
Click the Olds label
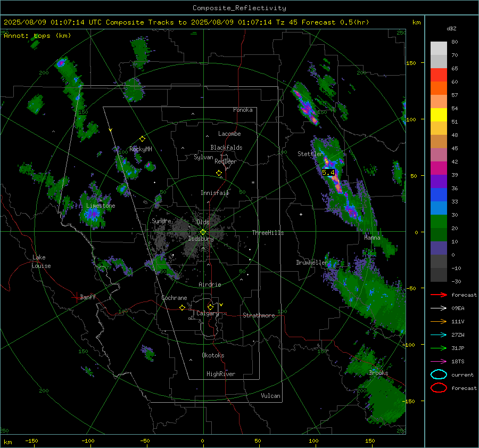(203, 222)
